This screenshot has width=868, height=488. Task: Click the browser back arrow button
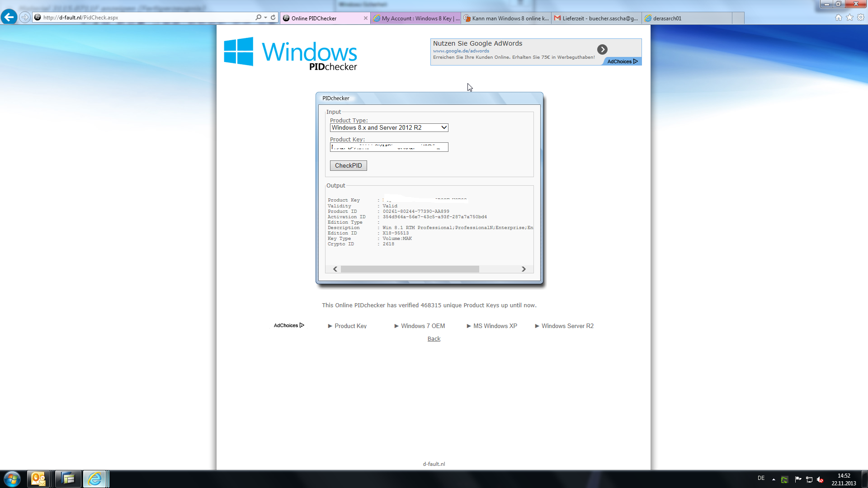(9, 17)
